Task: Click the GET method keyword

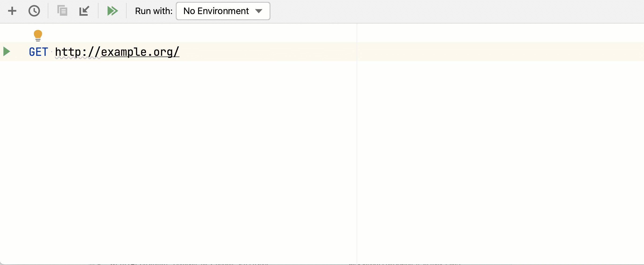Action: pyautogui.click(x=38, y=52)
